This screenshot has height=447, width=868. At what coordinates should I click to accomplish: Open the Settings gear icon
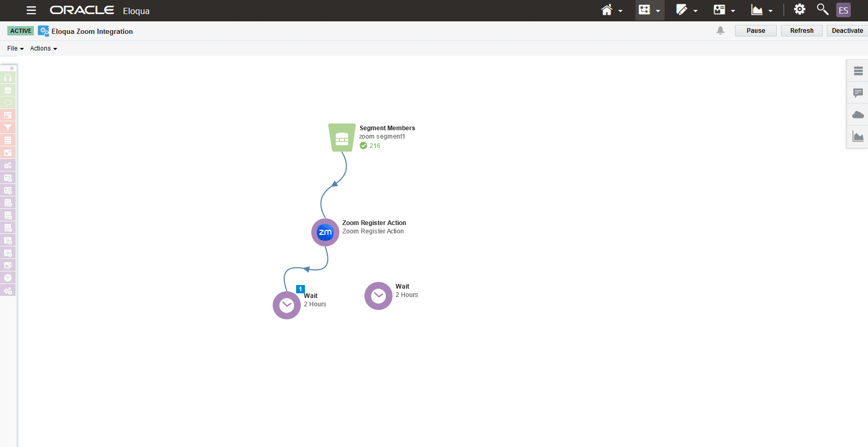(800, 9)
